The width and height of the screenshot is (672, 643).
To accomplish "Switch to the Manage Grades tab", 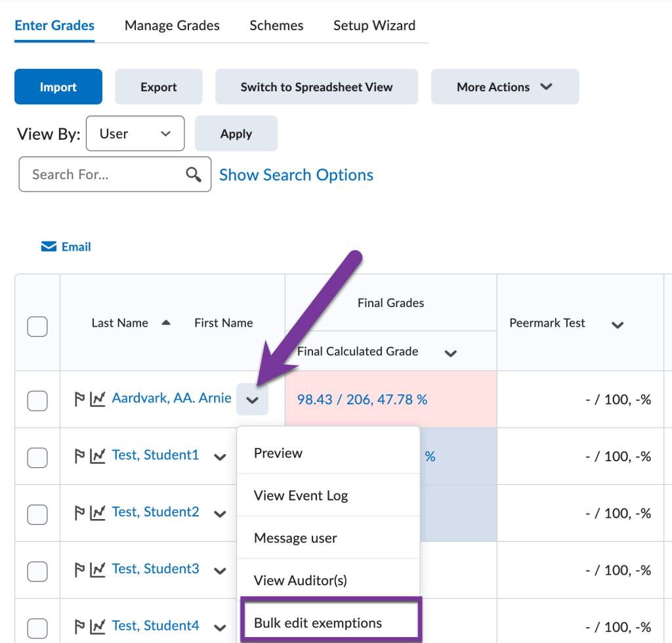I will coord(172,26).
